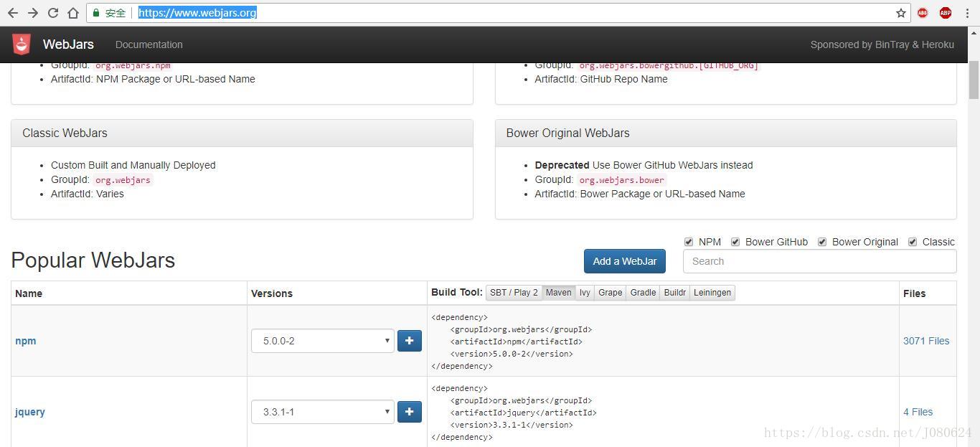Click the npm Maven dependency snippet
980x447 pixels.
point(512,342)
